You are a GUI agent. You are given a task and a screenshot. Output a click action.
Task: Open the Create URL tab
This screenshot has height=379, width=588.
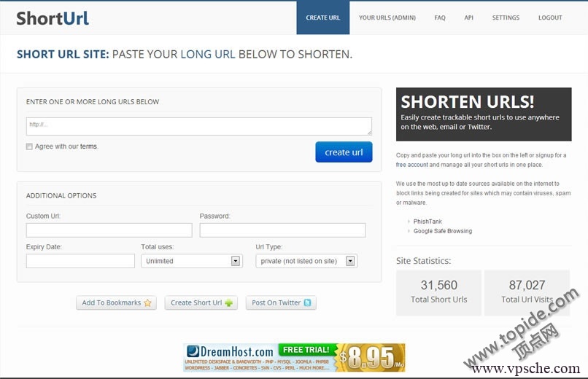323,17
